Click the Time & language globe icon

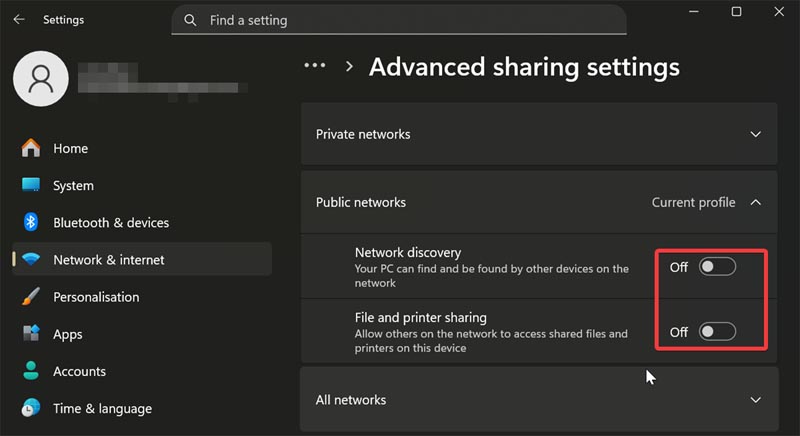[31, 408]
